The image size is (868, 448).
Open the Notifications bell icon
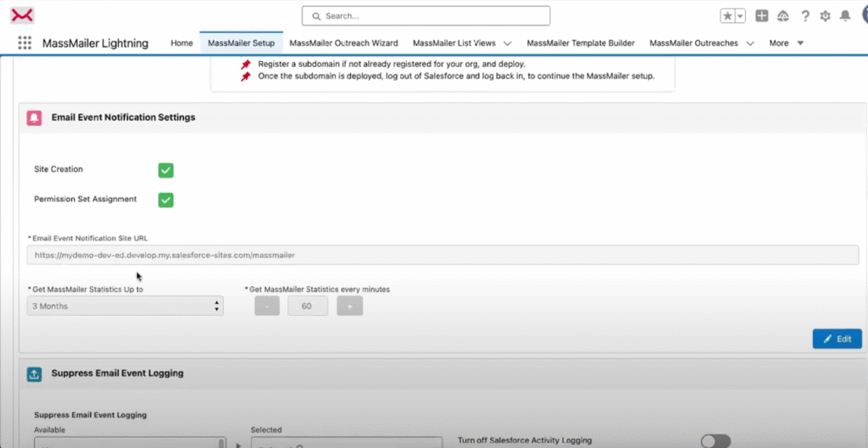[845, 16]
